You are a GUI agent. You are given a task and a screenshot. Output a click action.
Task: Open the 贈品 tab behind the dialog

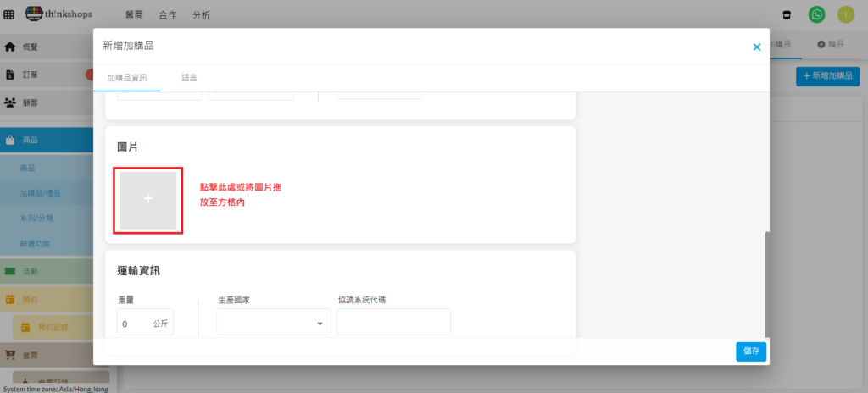[x=831, y=44]
